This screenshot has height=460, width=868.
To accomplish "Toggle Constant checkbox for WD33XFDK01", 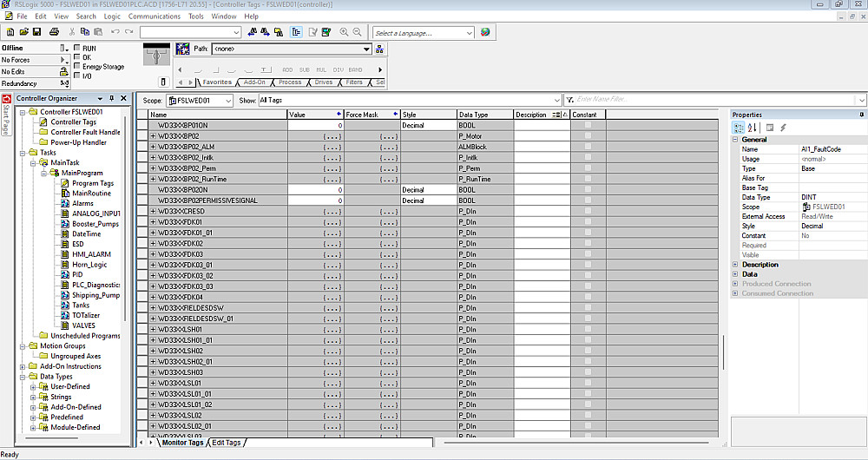I will point(588,222).
